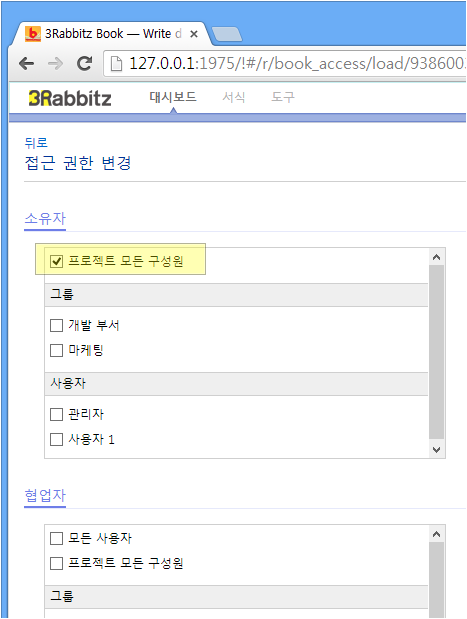Screen dimensions: 467x619
Task: Enable the 모든 사용자 checkbox under 협업자
Action: tap(56, 538)
